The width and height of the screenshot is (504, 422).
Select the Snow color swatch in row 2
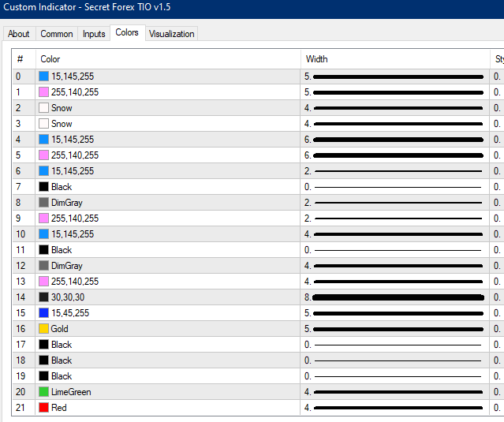[x=43, y=108]
